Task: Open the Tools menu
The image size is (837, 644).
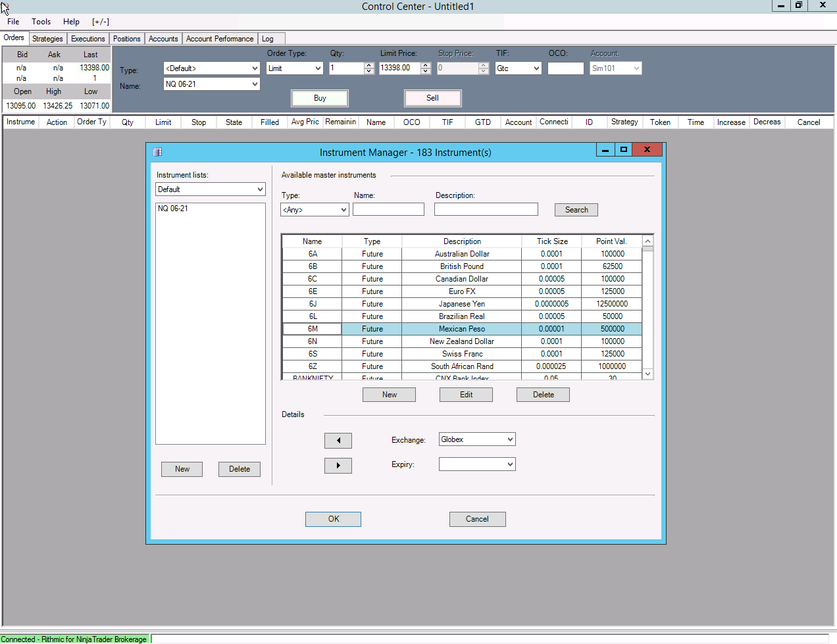Action: [41, 22]
